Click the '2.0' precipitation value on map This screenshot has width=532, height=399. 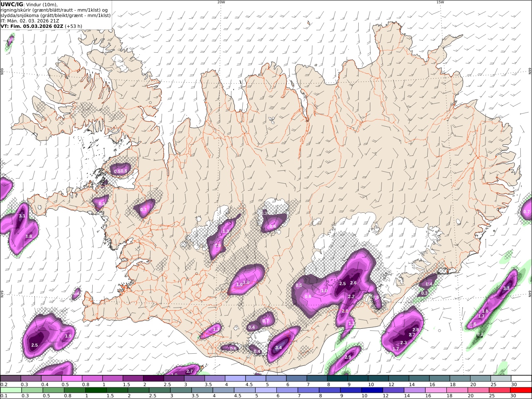[x=345, y=311]
